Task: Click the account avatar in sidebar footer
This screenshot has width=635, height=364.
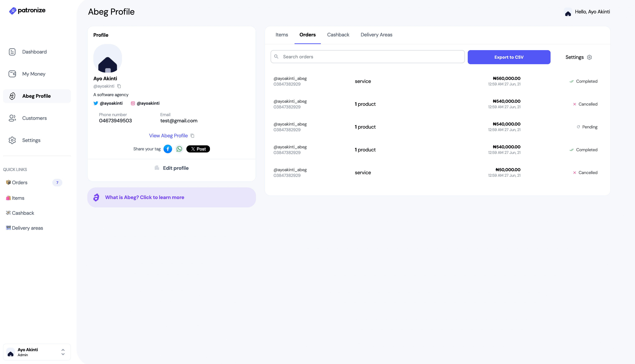Action: [x=11, y=352]
